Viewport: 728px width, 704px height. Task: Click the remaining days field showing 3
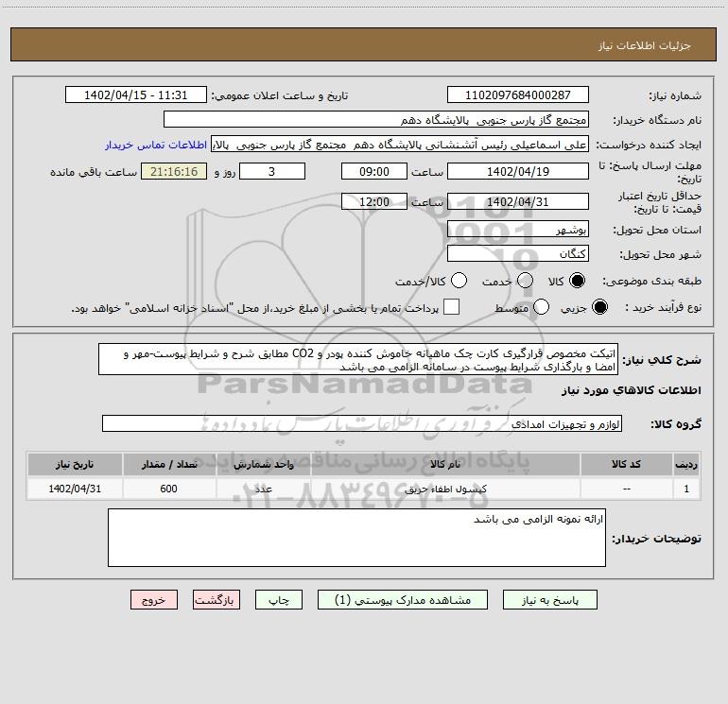[x=272, y=172]
